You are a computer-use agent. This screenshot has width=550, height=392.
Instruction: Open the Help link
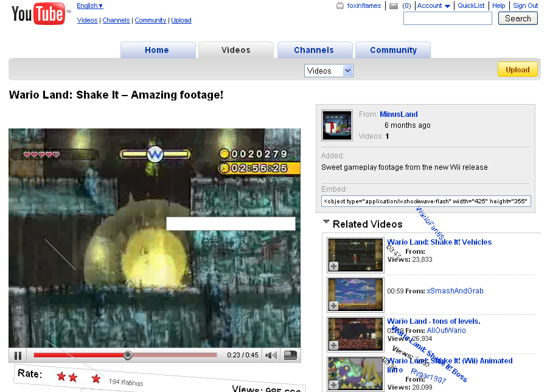(x=498, y=5)
